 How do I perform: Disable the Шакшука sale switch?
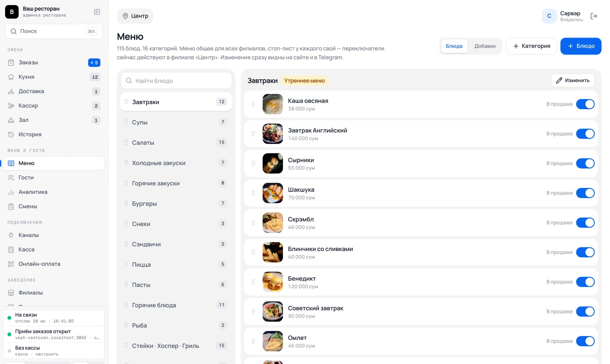[585, 193]
